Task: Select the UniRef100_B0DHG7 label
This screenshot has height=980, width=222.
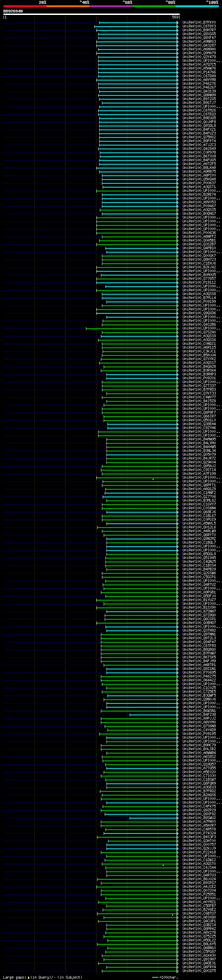Action: (199, 213)
